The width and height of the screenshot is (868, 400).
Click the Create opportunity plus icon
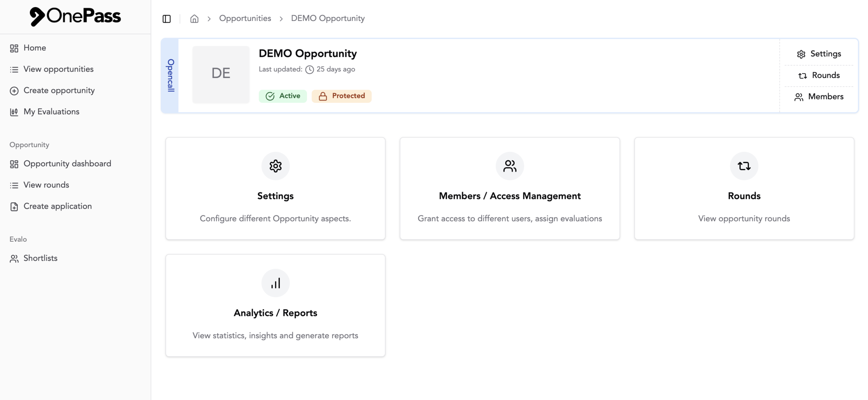14,91
